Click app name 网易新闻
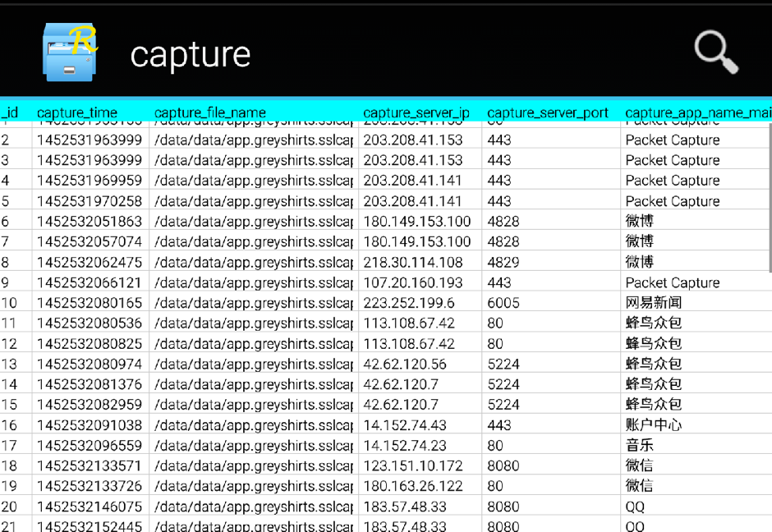 pyautogui.click(x=654, y=303)
